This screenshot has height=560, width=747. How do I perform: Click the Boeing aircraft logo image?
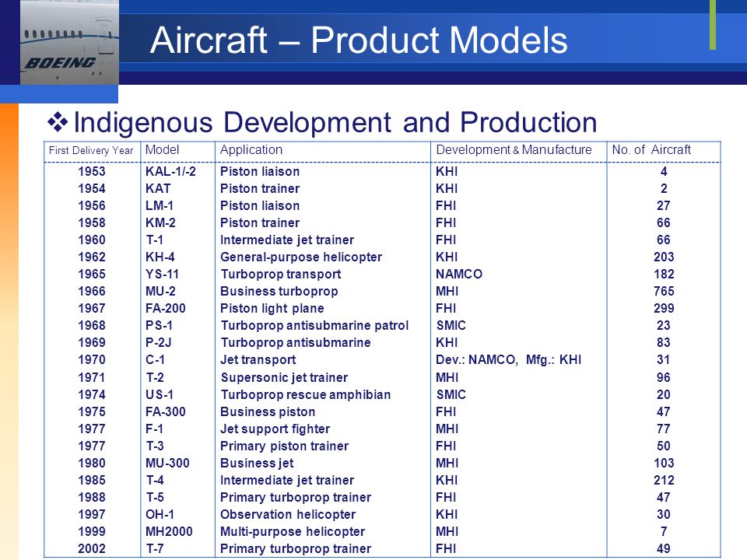(x=69, y=42)
